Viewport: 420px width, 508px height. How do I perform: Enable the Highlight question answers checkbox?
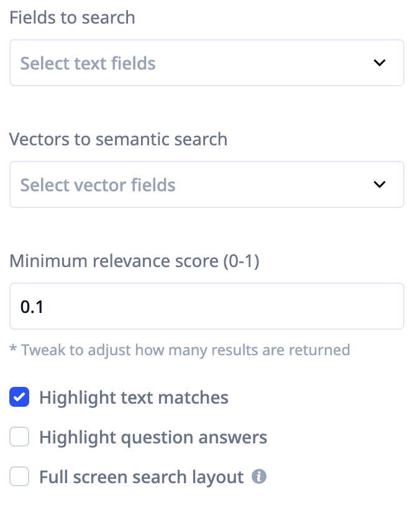pyautogui.click(x=19, y=437)
